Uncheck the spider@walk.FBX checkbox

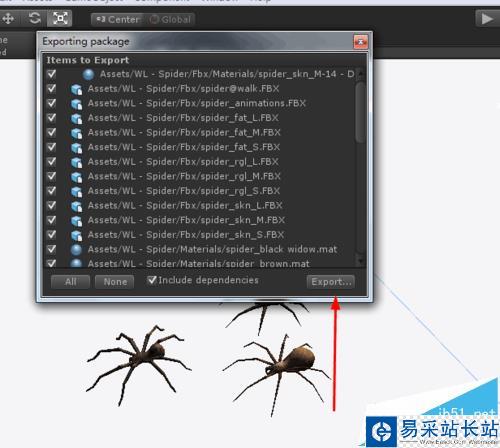click(x=52, y=88)
